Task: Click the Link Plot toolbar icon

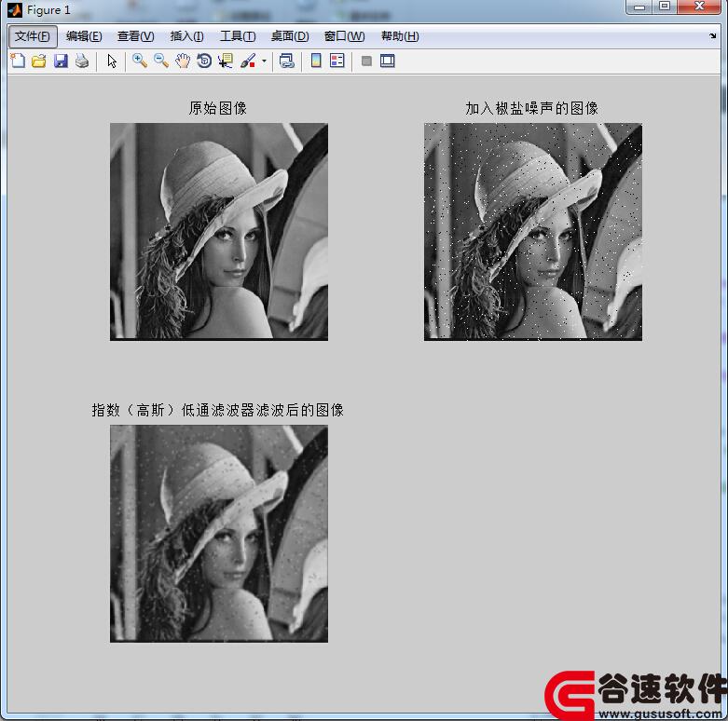Action: coord(286,61)
